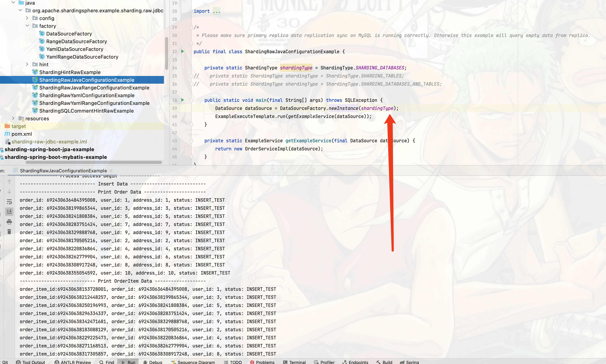The height and width of the screenshot is (364, 606).
Task: Open YamlRangeDataSourceFactory class file
Action: [82, 57]
